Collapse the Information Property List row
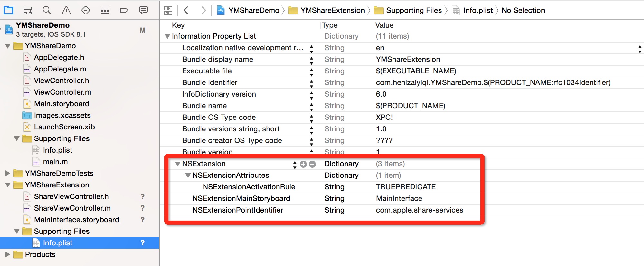 [167, 36]
